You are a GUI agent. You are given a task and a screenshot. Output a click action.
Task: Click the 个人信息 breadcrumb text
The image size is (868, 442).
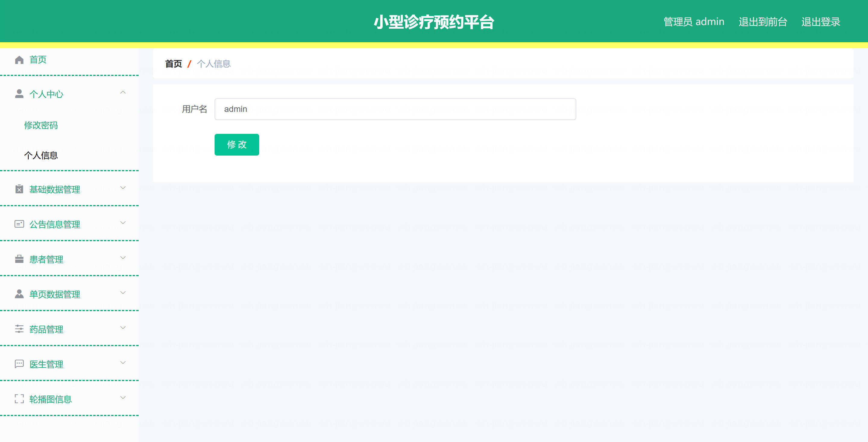click(x=214, y=64)
